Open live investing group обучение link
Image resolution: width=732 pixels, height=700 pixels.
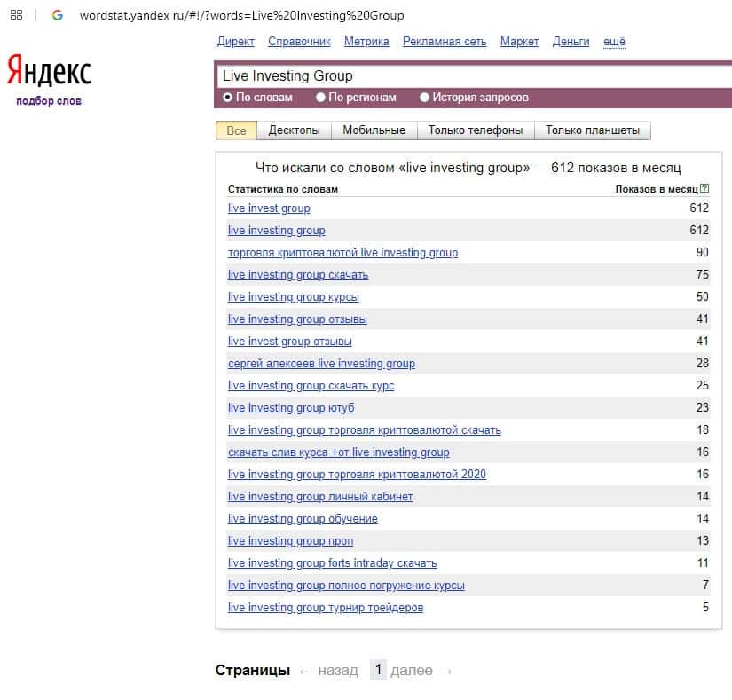303,518
